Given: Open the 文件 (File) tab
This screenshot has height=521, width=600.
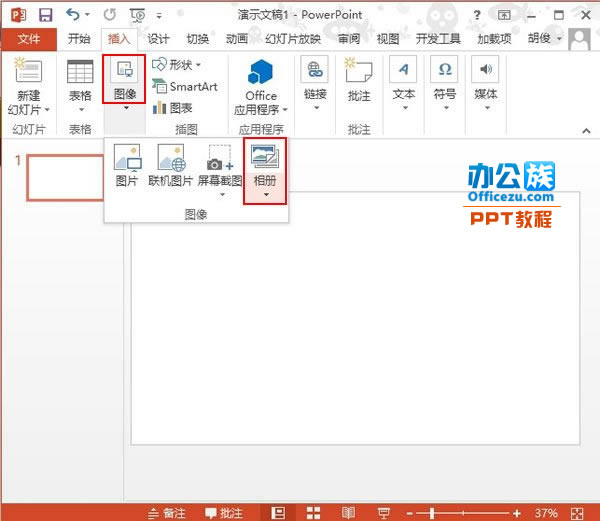Looking at the screenshot, I should 29,39.
